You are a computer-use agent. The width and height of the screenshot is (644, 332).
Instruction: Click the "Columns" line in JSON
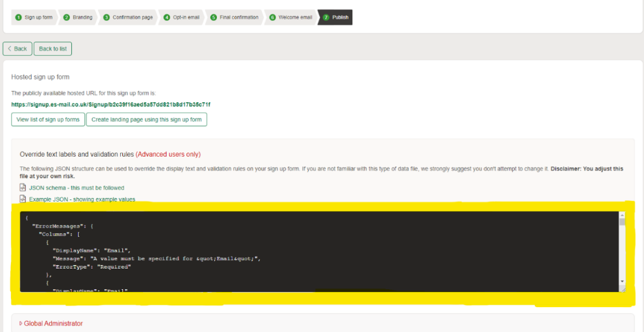click(59, 234)
